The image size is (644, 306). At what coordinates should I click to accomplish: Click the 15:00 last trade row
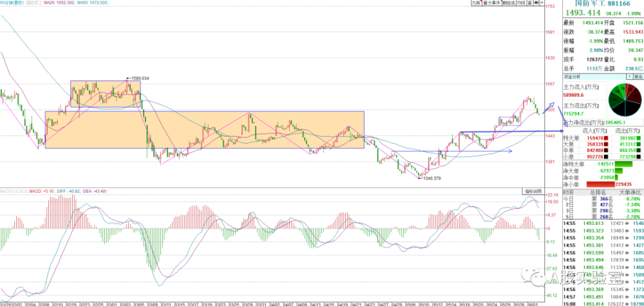point(603,303)
